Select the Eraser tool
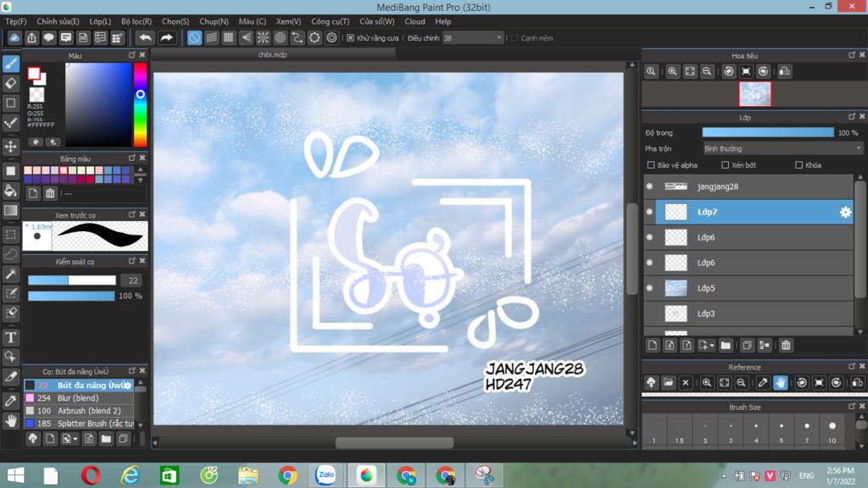Viewport: 868px width, 488px height. coord(10,84)
